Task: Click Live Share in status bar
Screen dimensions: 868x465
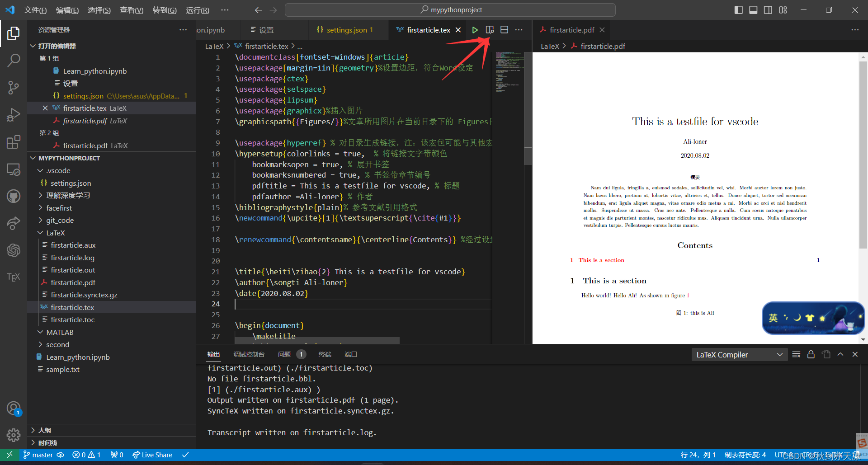Action: [x=152, y=455]
